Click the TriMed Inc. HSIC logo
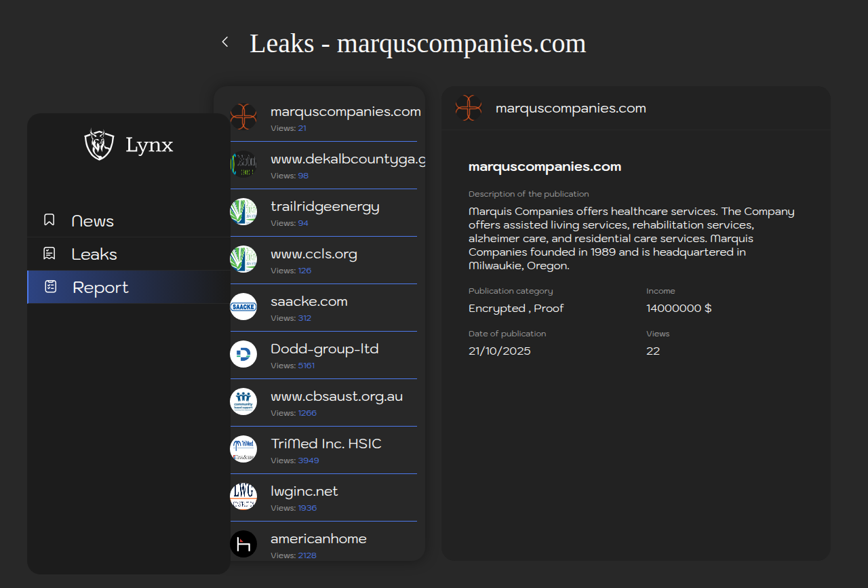The width and height of the screenshot is (868, 588). coord(243,449)
